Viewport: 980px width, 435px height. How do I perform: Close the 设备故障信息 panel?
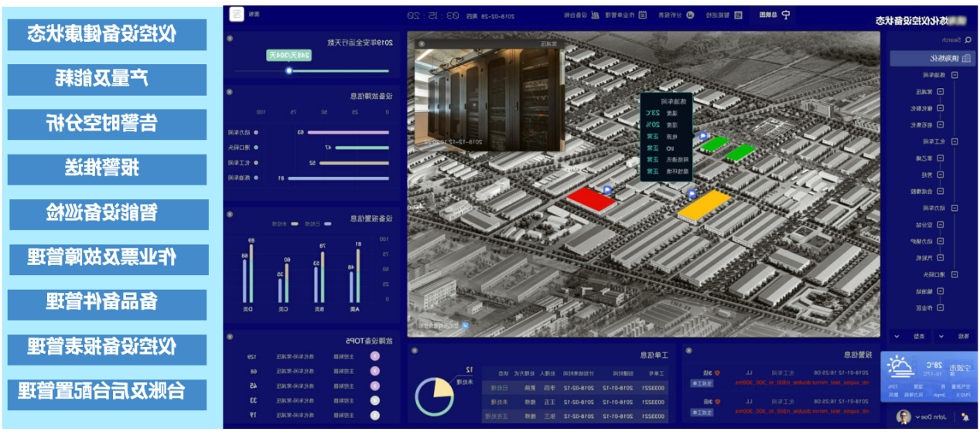(x=229, y=93)
